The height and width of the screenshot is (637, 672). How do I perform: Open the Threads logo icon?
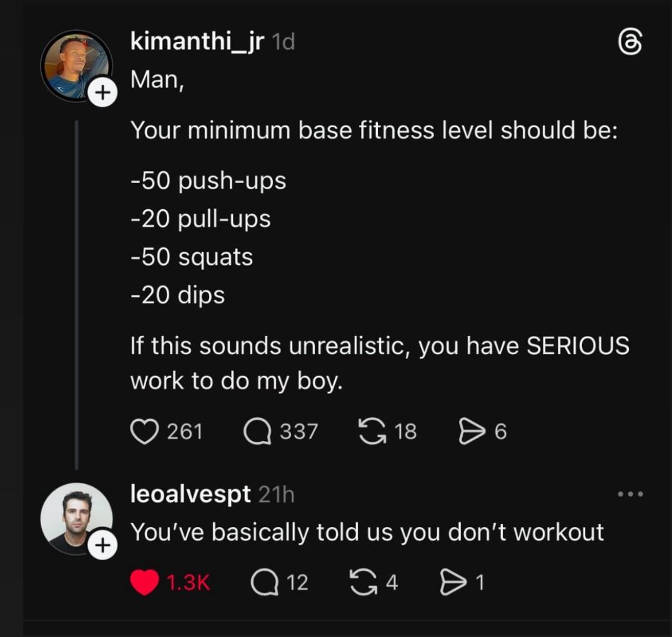coord(629,44)
